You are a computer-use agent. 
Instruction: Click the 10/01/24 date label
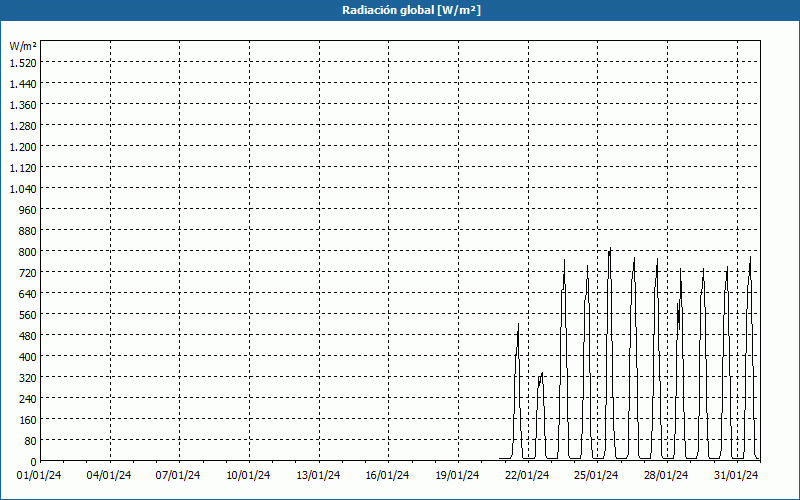coord(249,476)
